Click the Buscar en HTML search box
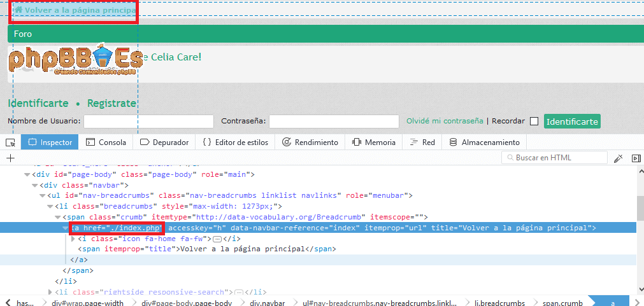Screen dimensions: 644x306 click(x=554, y=158)
